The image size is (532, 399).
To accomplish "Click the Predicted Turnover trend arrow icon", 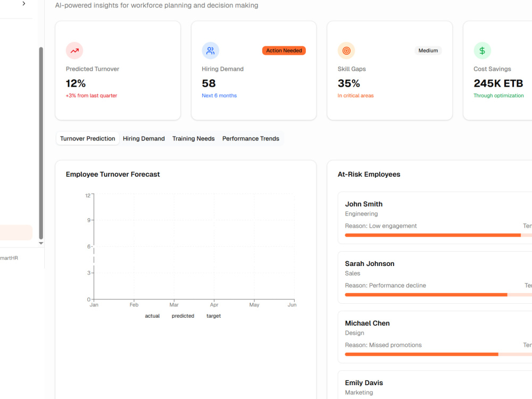I will click(x=74, y=51).
